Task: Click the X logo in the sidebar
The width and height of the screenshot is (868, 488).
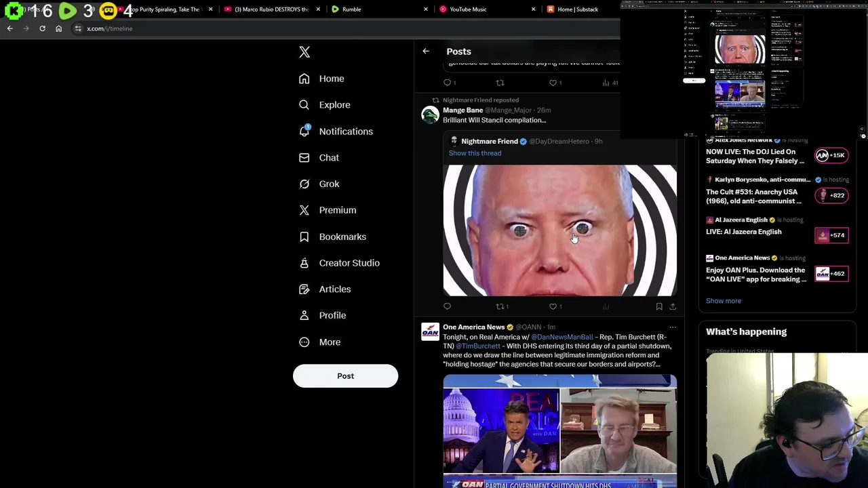Action: (x=304, y=52)
